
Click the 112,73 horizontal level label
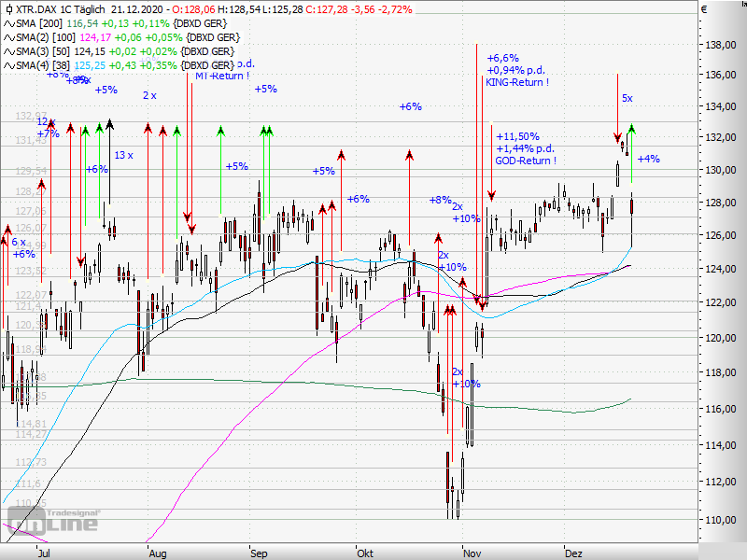31,462
